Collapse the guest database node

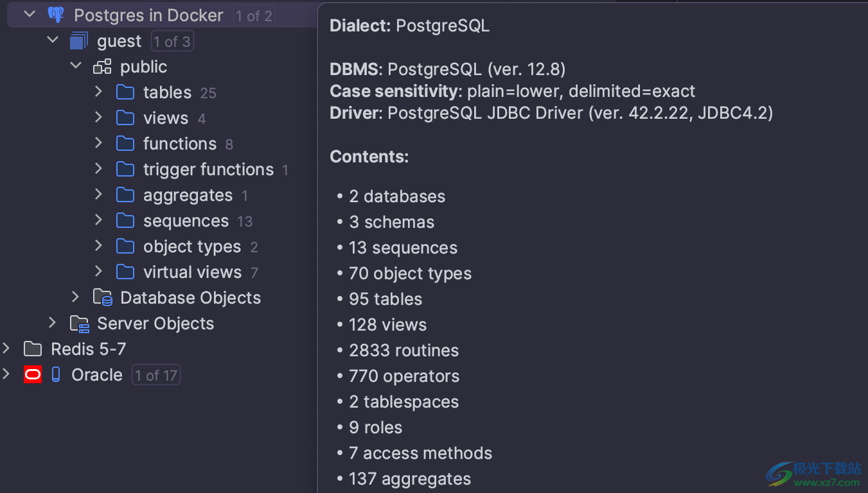(53, 40)
